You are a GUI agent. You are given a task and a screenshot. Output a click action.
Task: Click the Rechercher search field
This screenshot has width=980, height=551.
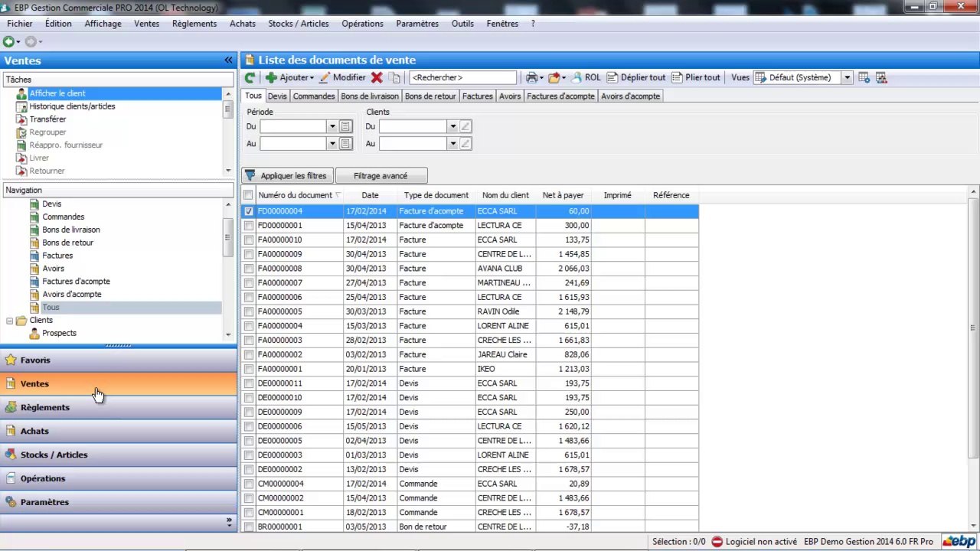pos(462,77)
